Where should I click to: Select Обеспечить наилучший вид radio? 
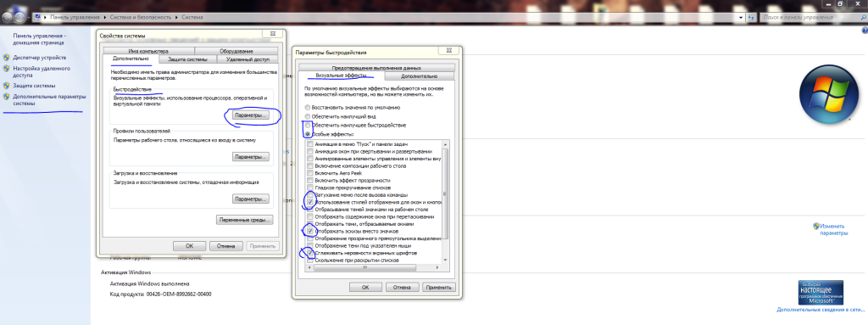point(307,116)
